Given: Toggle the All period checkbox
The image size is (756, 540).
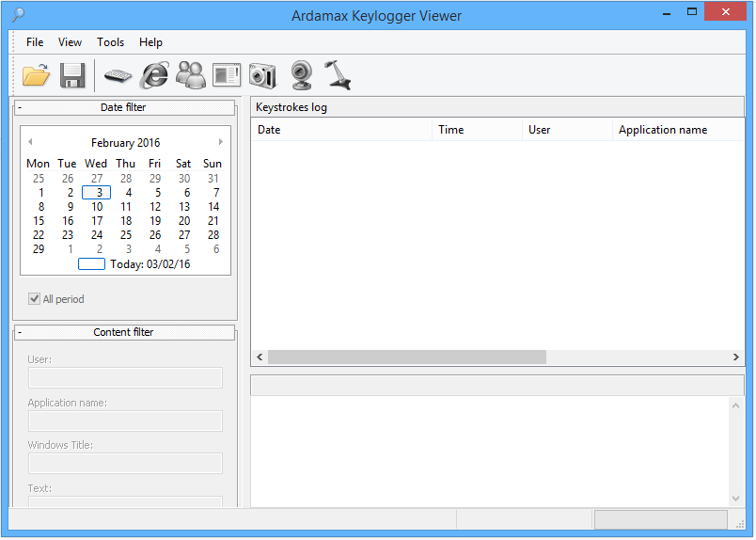Looking at the screenshot, I should [34, 299].
